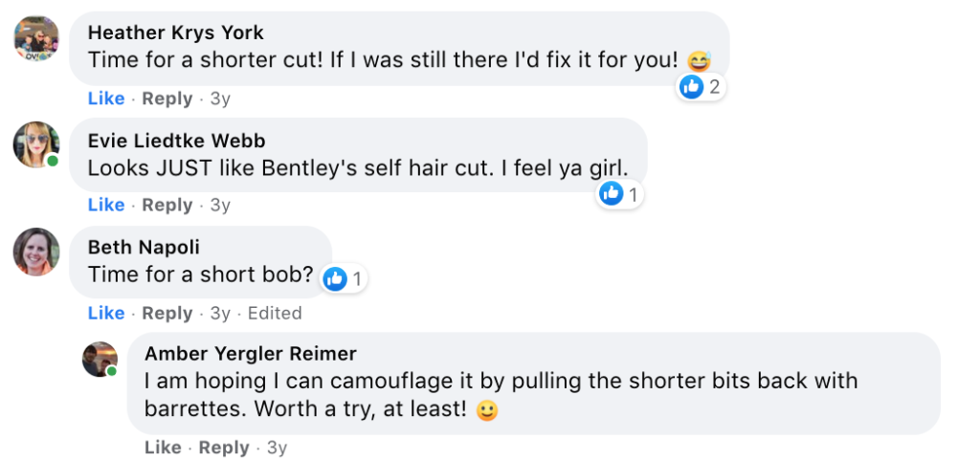
Task: Reply to Evie Liedtke Webb's comment
Action: (x=167, y=205)
